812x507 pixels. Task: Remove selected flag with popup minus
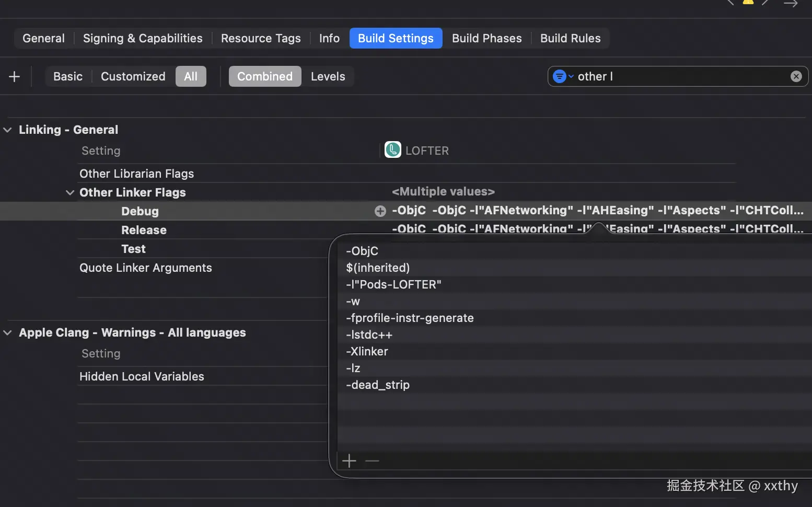coord(372,460)
